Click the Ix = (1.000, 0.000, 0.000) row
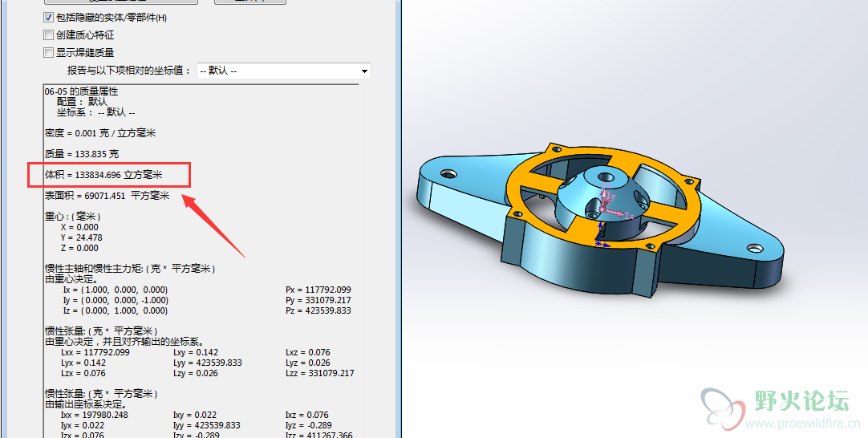The height and width of the screenshot is (438, 868). (116, 290)
